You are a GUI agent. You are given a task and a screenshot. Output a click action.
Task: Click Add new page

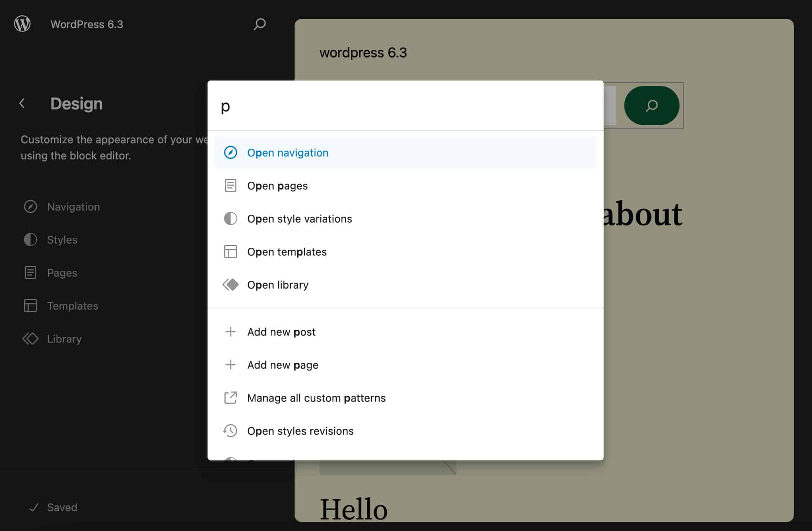pyautogui.click(x=283, y=365)
